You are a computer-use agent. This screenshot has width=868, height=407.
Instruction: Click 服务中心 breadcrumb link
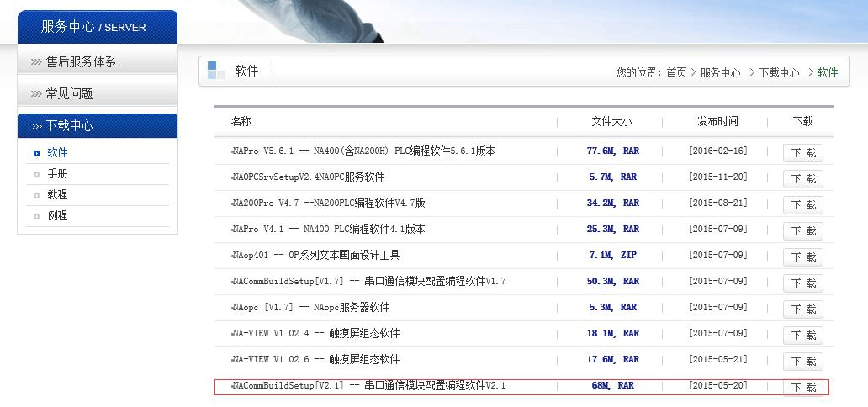click(x=720, y=72)
